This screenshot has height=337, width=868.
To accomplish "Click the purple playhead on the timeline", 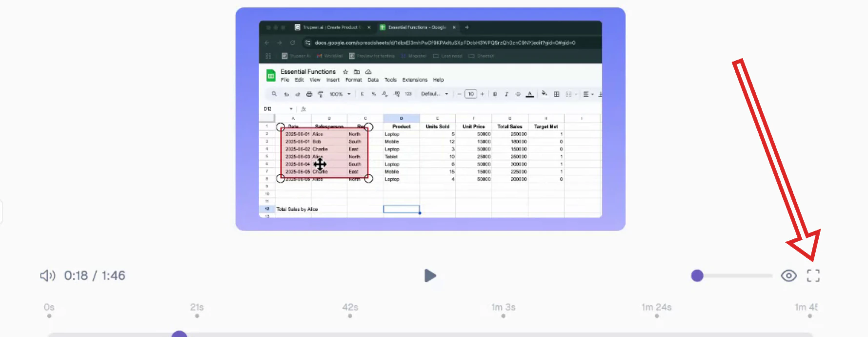I will [x=179, y=334].
